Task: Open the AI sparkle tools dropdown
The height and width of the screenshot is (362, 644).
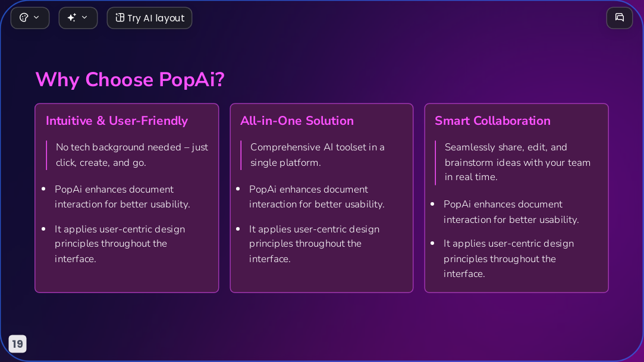Action: click(78, 18)
